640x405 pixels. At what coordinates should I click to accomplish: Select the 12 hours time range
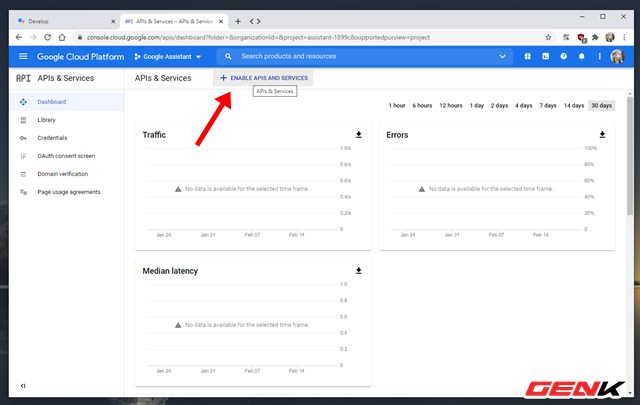pyautogui.click(x=451, y=106)
